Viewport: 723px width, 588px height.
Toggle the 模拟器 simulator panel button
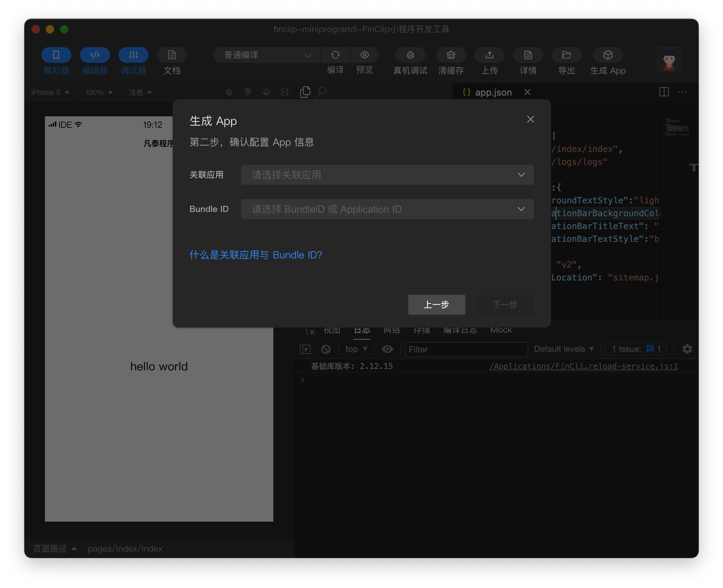coord(56,55)
